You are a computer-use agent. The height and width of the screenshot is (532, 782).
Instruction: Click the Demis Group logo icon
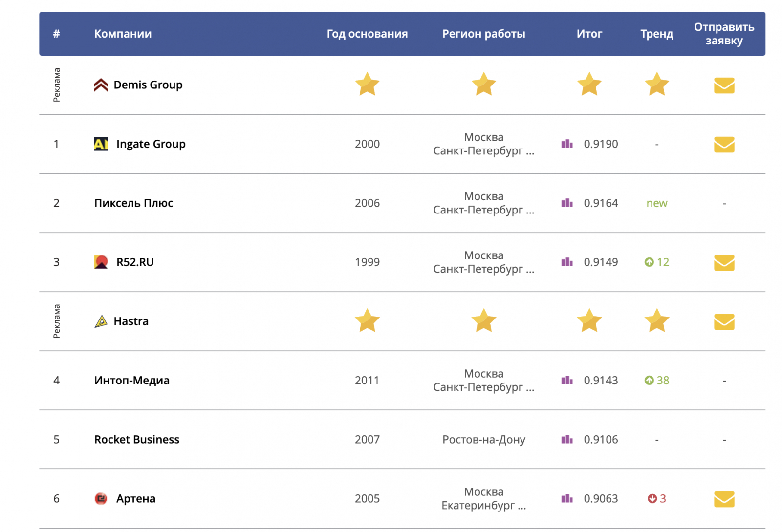[x=101, y=85]
